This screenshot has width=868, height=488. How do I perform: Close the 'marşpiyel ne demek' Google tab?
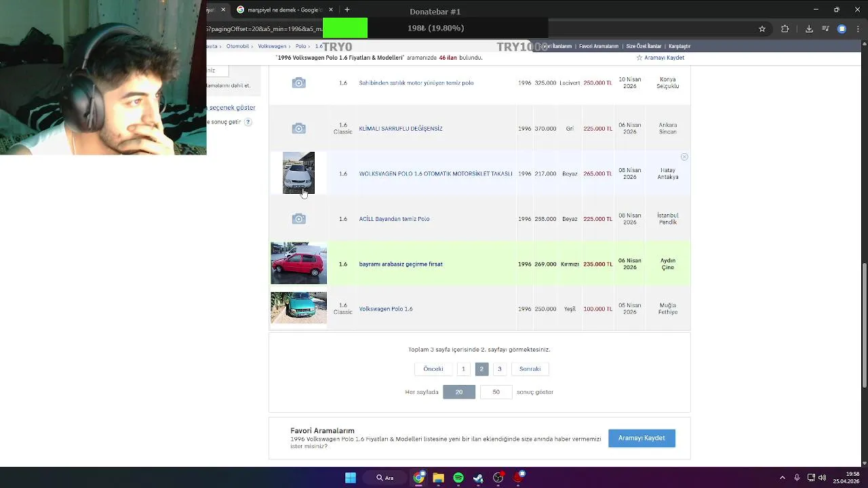331,9
